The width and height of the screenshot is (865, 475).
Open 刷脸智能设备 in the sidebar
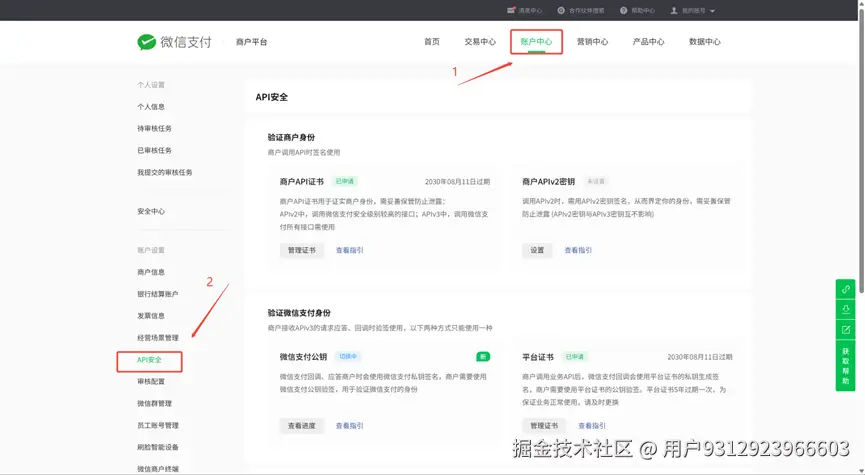click(x=158, y=447)
